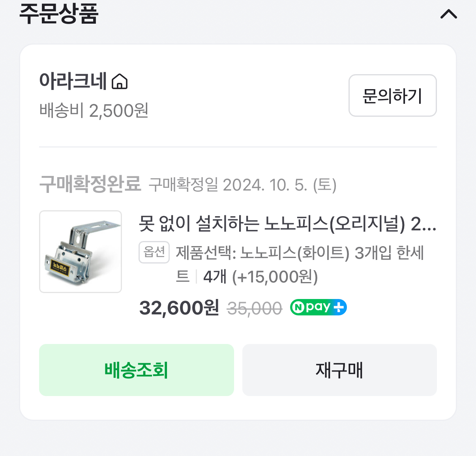
Task: Open the 아라크네 store home icon
Action: pos(120,82)
